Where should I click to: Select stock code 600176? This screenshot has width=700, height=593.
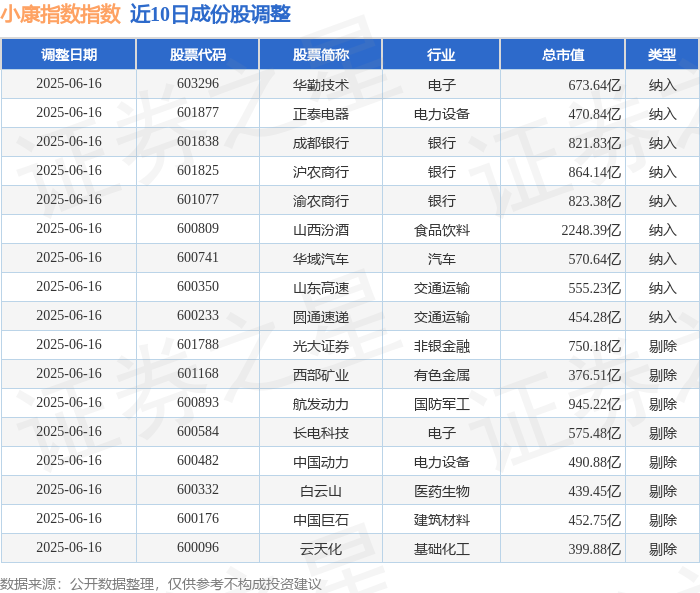pos(198,519)
